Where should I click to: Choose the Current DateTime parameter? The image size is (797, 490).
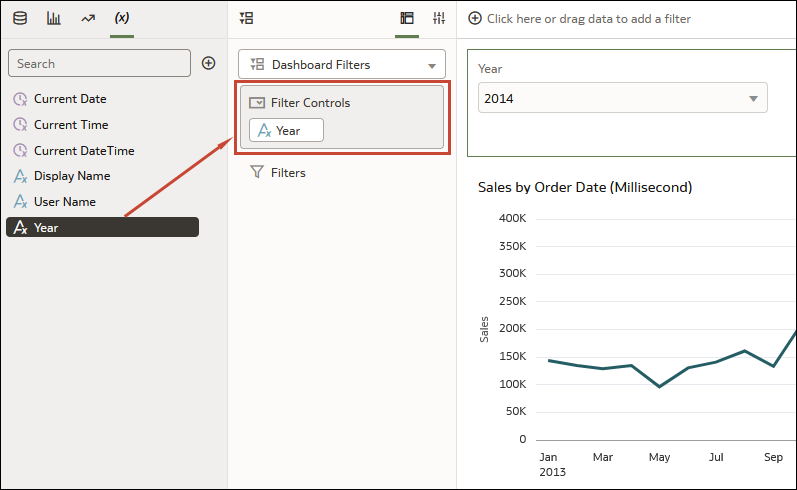coord(83,151)
